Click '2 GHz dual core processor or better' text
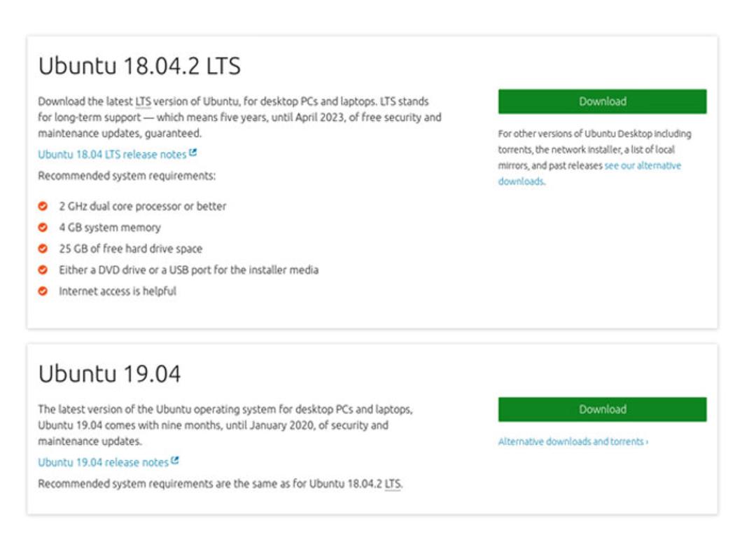Viewport: 756px width, 540px height. pos(143,206)
